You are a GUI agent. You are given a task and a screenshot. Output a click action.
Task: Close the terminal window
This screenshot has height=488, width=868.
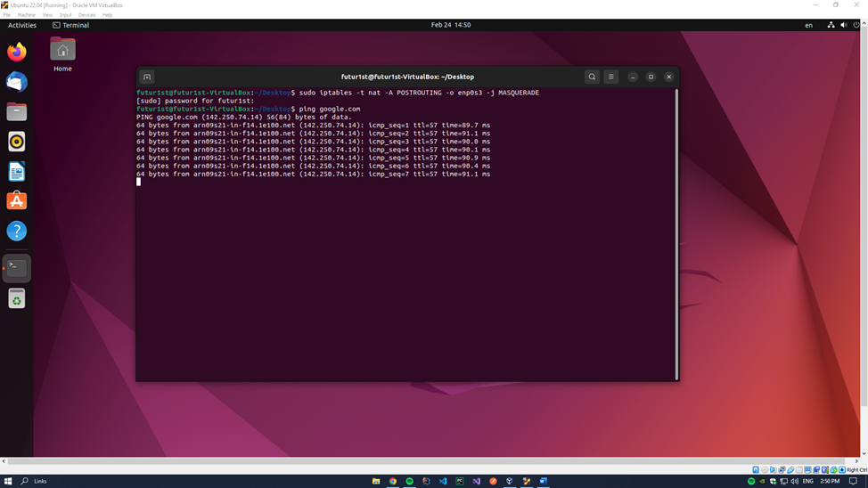pyautogui.click(x=668, y=77)
